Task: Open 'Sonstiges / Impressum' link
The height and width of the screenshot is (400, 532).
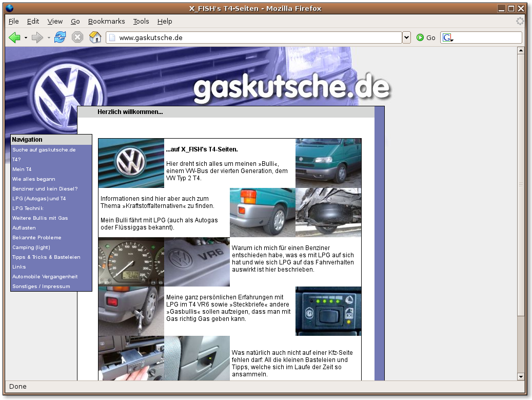Action: 42,287
